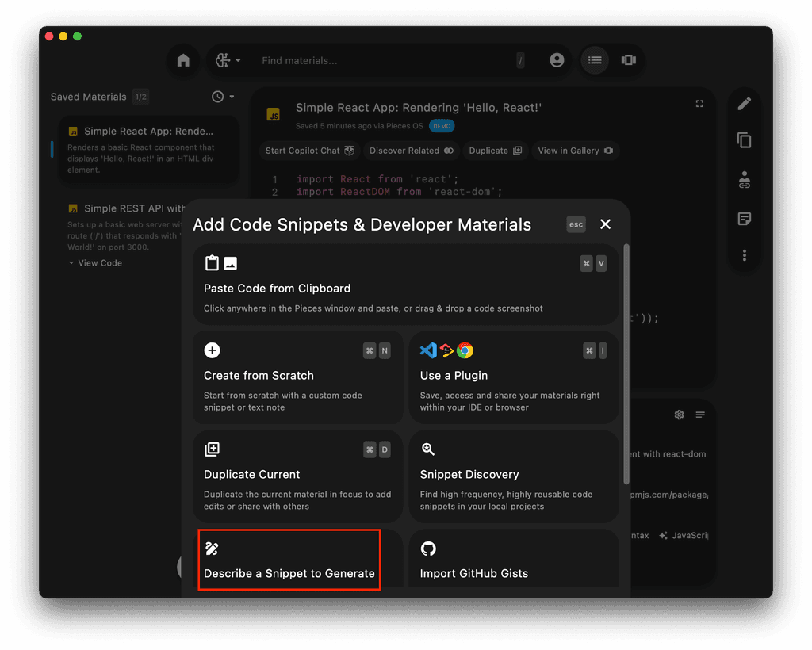Image resolution: width=812 pixels, height=650 pixels.
Task: Open settings gear in context panel
Action: tap(679, 415)
